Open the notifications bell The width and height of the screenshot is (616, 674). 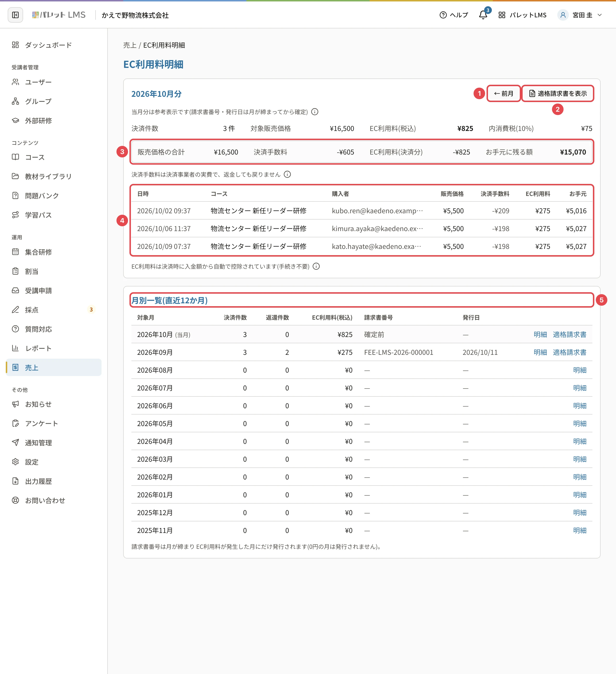(483, 15)
